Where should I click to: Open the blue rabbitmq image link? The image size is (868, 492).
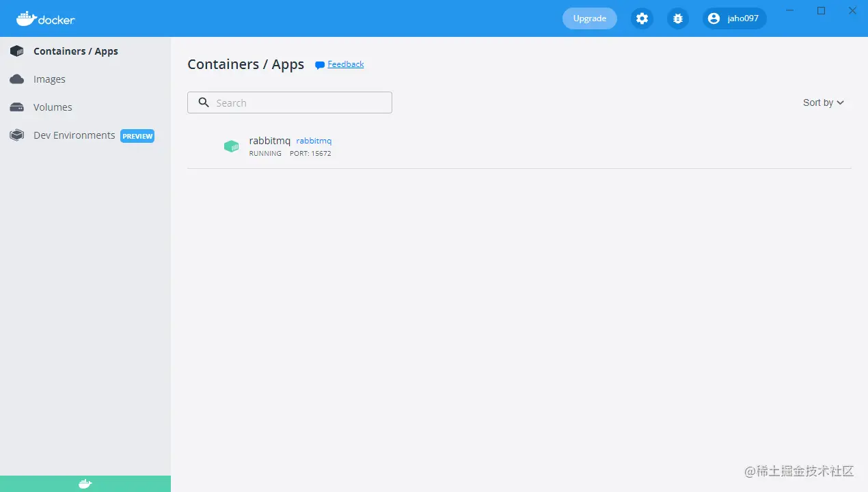coord(314,141)
